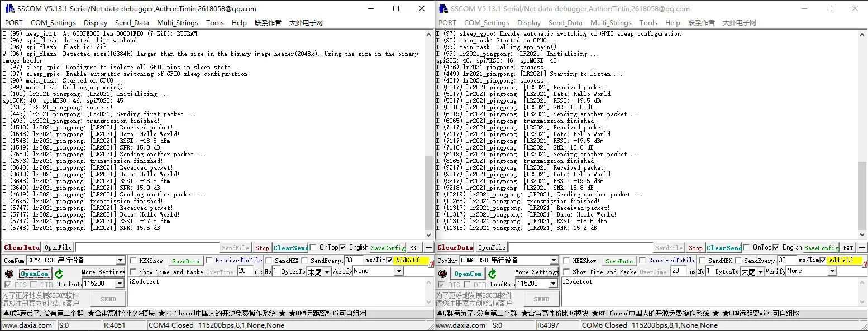The image size is (868, 331).
Task: Enable SendHEX checkbox in COM4 window
Action: (x=269, y=261)
